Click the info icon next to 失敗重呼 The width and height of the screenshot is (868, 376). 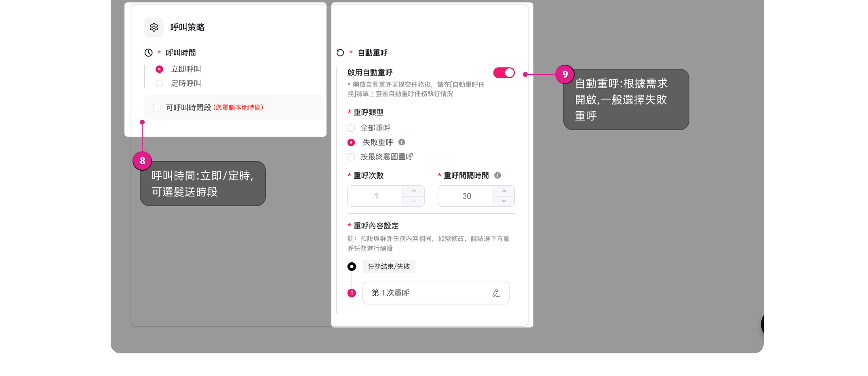click(402, 142)
